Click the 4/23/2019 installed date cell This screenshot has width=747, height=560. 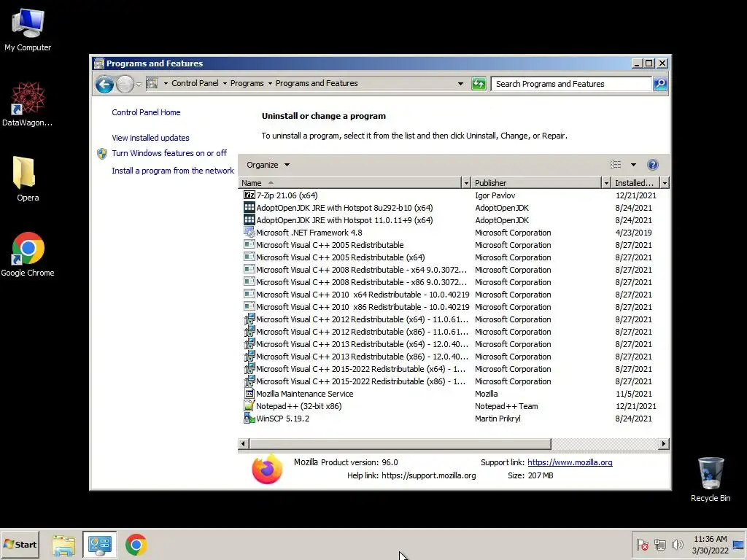633,233
